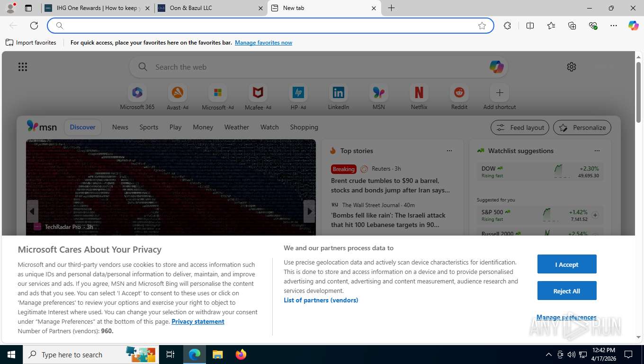Click the msn logo
This screenshot has height=364, width=644.
point(42,127)
